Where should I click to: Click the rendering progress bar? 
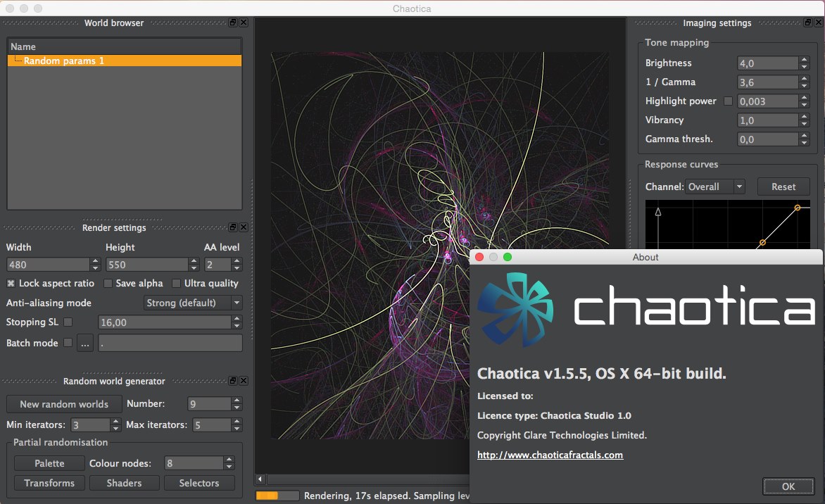click(x=277, y=496)
